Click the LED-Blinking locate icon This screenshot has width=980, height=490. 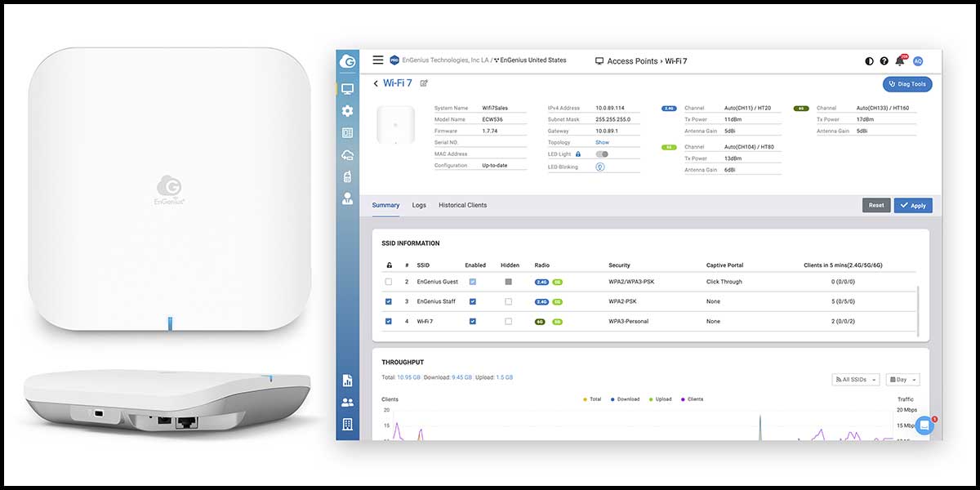(x=600, y=167)
